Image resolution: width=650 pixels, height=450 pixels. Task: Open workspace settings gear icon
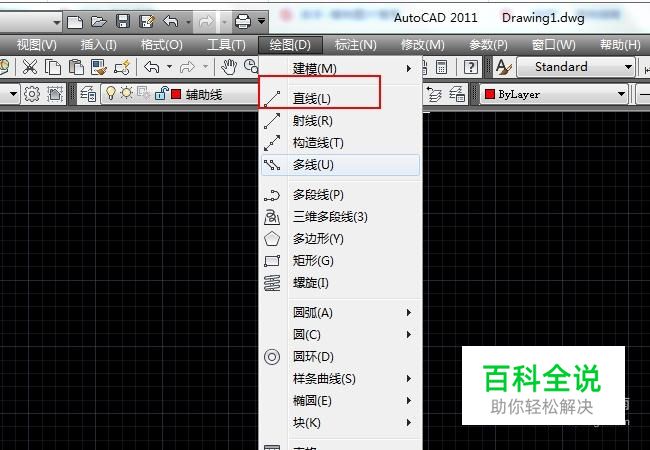[x=32, y=94]
